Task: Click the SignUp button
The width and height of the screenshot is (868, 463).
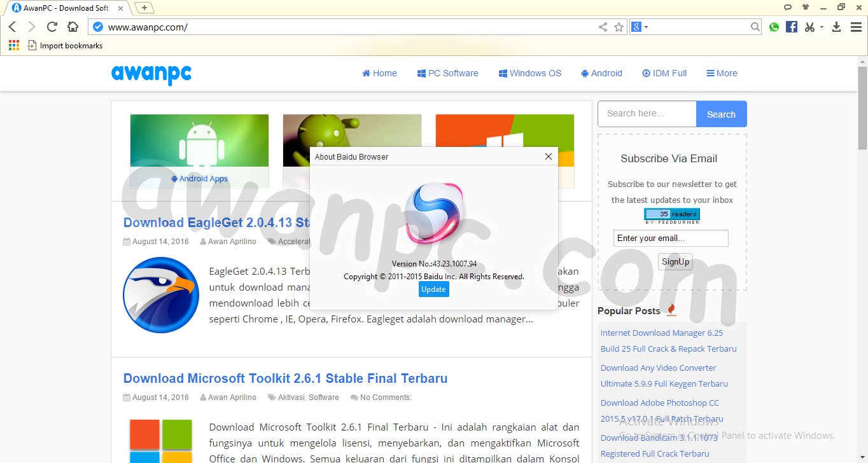Action: click(675, 261)
